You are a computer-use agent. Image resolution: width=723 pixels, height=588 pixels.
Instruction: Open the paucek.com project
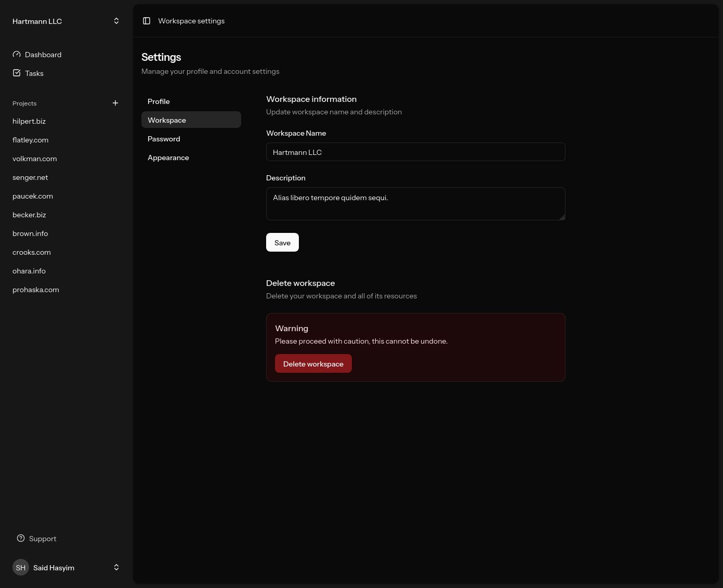point(67,195)
